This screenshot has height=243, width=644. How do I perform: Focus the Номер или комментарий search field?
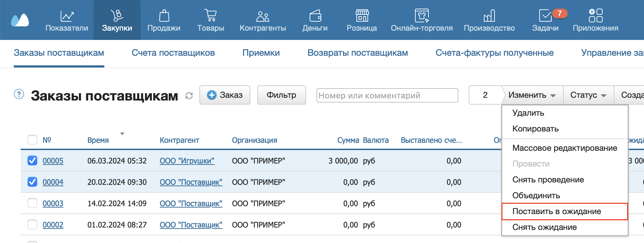pos(387,95)
